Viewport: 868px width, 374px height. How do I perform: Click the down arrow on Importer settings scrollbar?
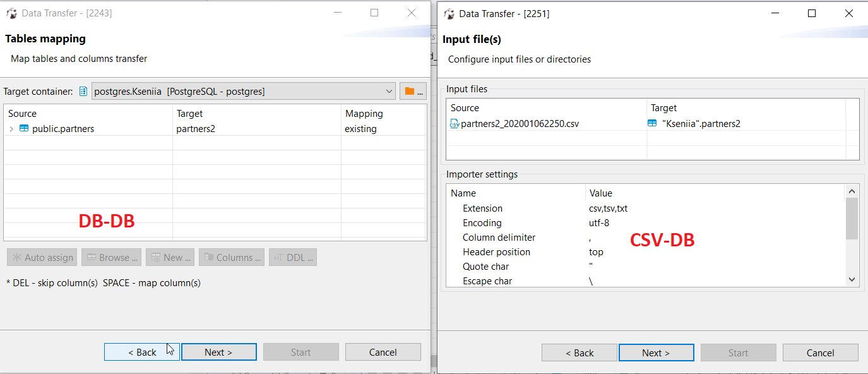[852, 279]
